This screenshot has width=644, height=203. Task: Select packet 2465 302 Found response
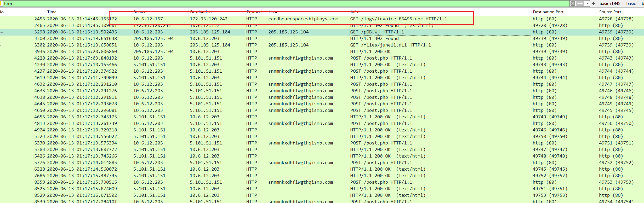[392, 25]
